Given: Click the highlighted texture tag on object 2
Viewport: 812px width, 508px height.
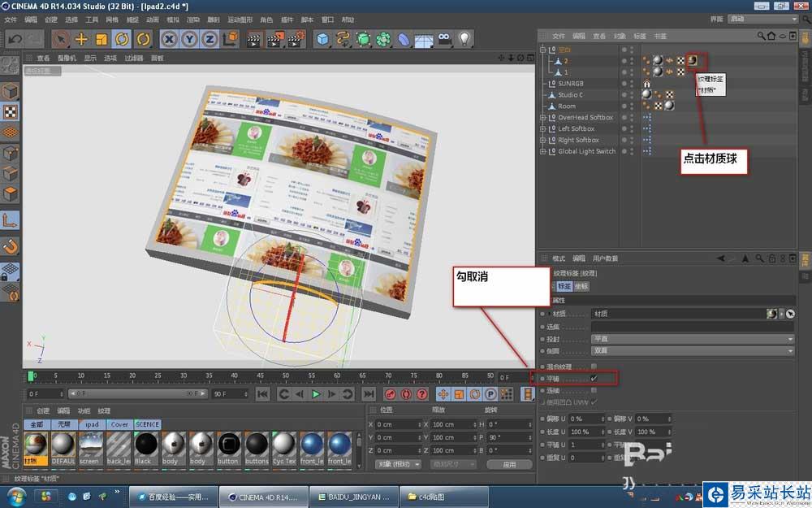Looking at the screenshot, I should point(693,61).
